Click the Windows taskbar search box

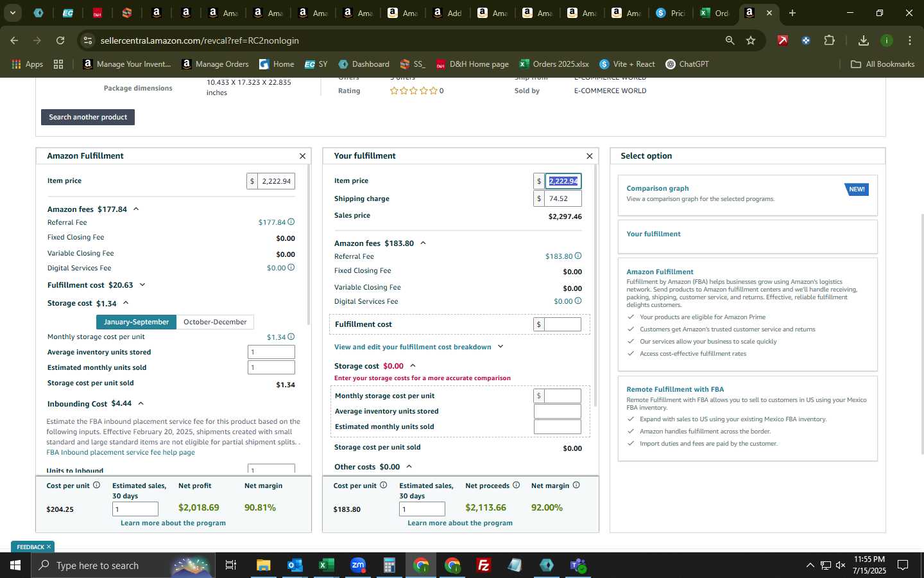coord(122,565)
